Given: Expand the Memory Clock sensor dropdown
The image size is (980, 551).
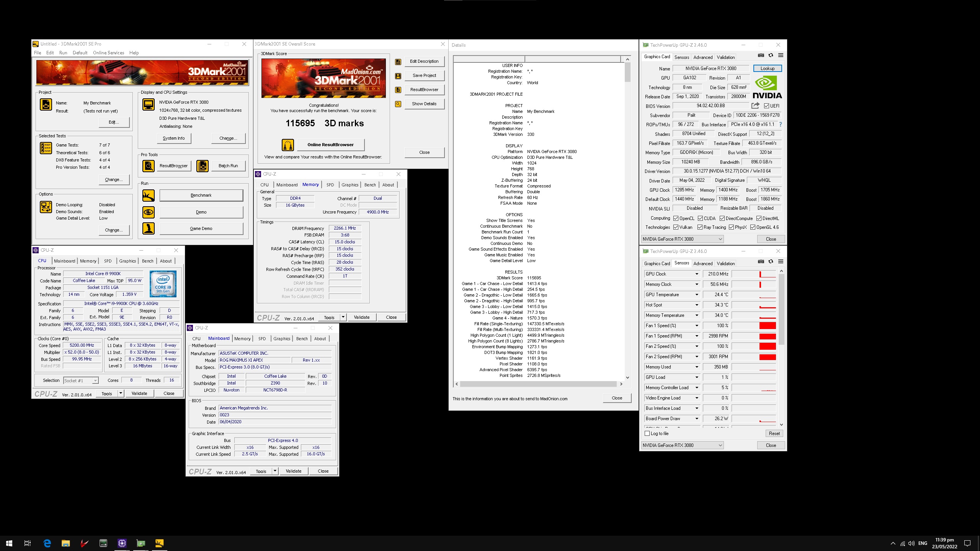Looking at the screenshot, I should coord(697,284).
